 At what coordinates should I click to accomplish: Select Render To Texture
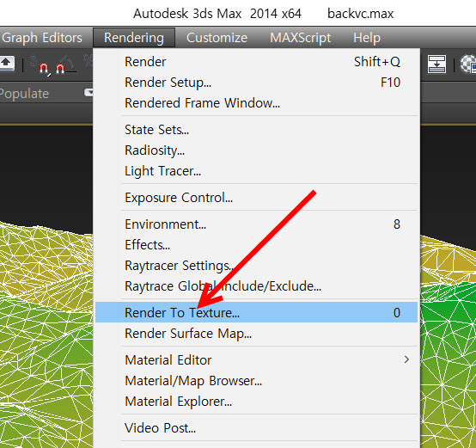257,312
